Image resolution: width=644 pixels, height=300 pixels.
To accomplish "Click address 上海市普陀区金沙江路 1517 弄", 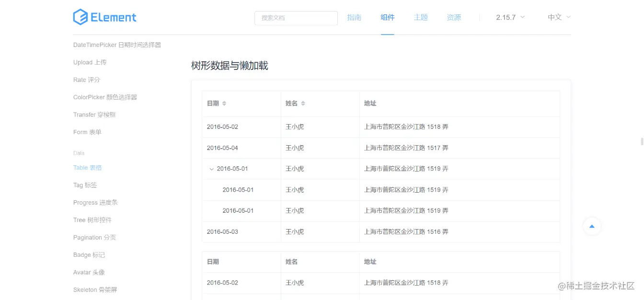I will coord(406,148).
